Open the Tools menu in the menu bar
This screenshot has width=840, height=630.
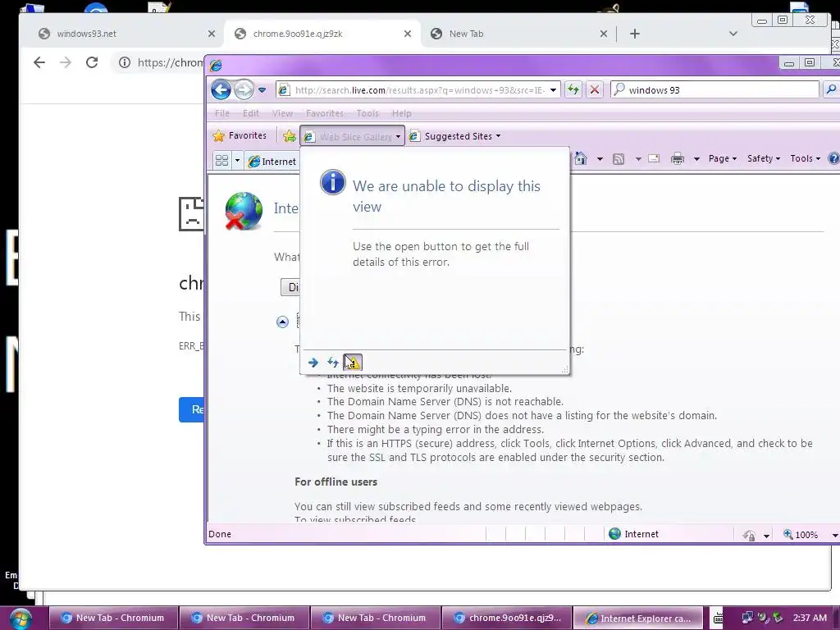click(x=367, y=113)
